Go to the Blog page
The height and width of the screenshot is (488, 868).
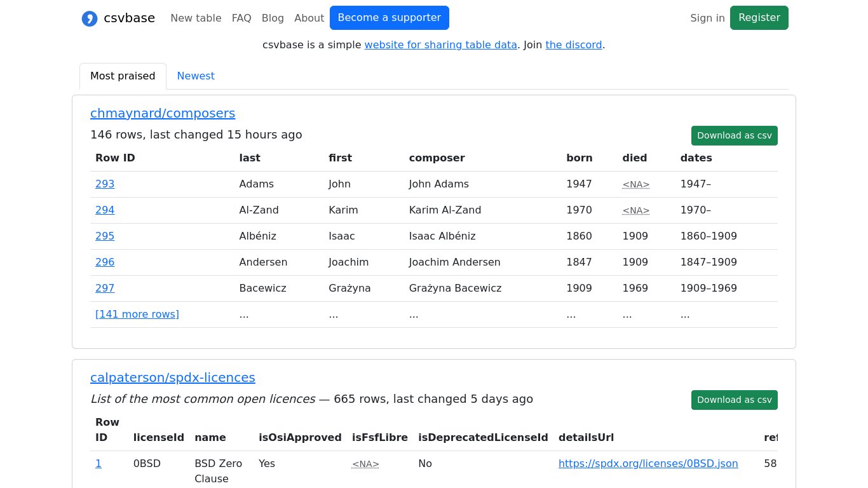coord(273,18)
